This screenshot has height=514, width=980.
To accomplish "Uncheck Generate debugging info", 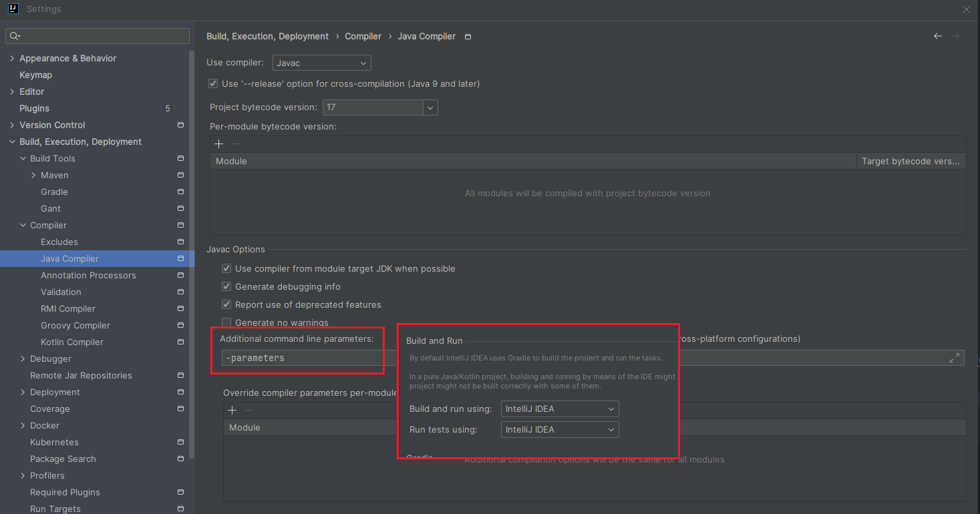I will (x=226, y=286).
